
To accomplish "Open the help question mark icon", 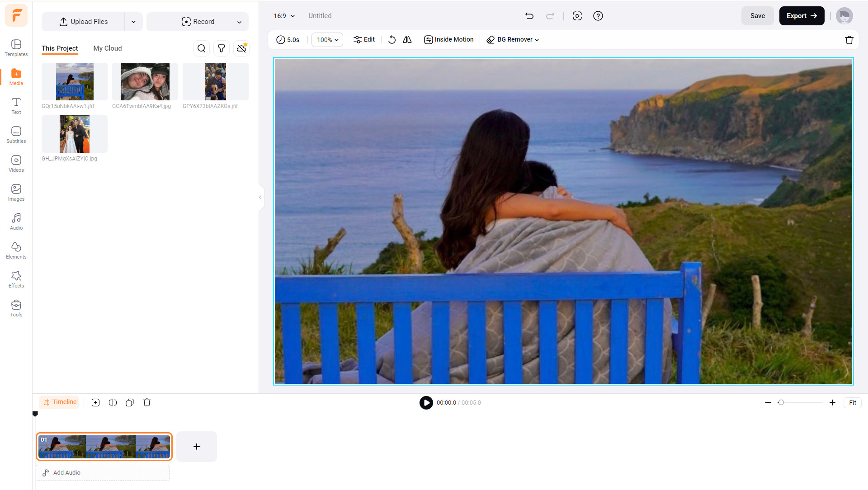I will [x=598, y=16].
